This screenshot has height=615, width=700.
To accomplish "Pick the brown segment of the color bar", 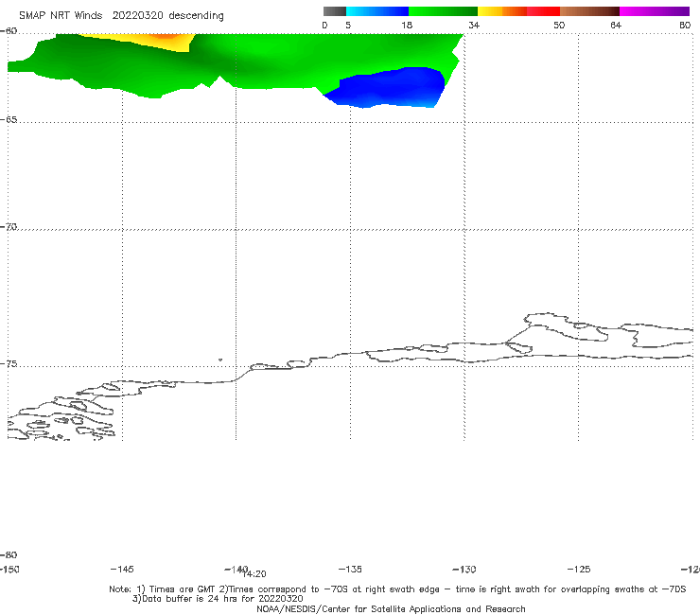I will tap(589, 11).
